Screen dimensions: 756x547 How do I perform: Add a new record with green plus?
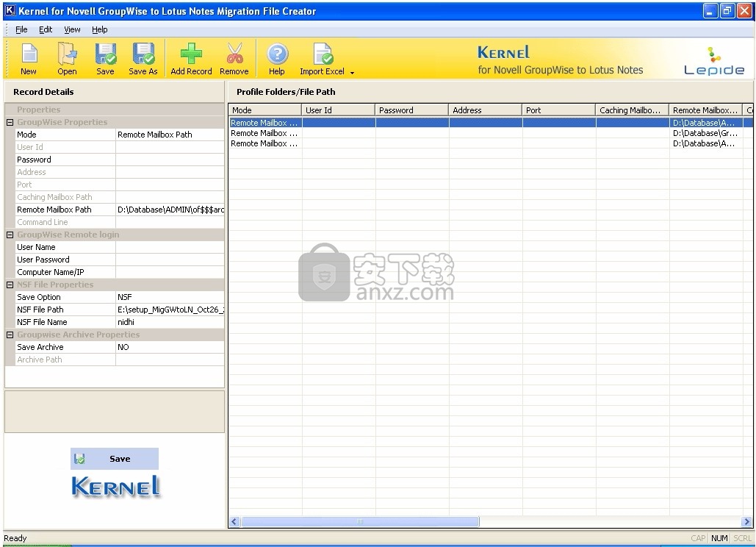point(192,58)
